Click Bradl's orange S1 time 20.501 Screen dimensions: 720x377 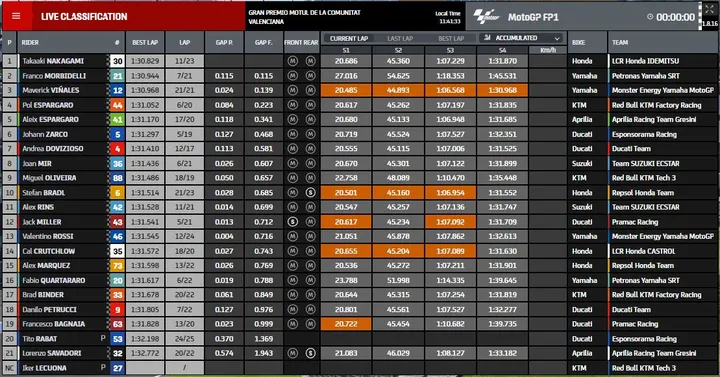[346, 193]
